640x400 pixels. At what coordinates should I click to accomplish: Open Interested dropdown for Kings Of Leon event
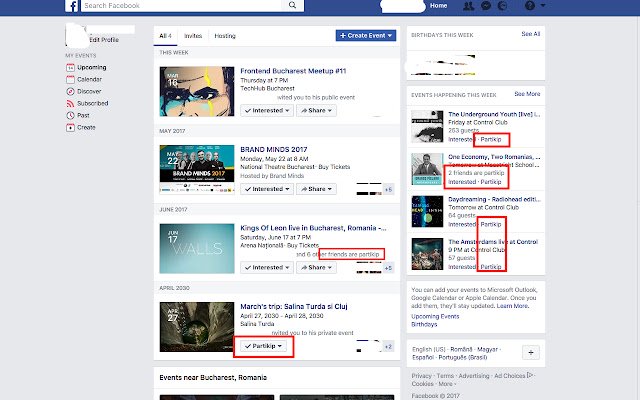coord(267,267)
